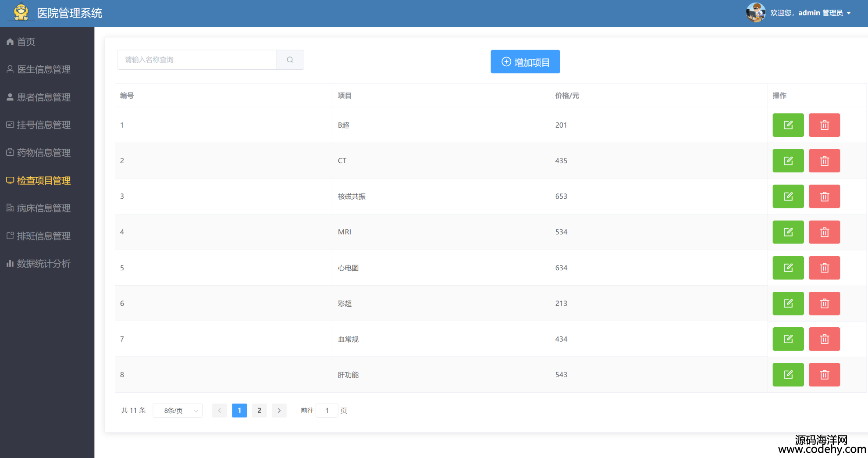The width and height of the screenshot is (868, 458).
Task: Go to page 2 of results
Action: tap(259, 411)
